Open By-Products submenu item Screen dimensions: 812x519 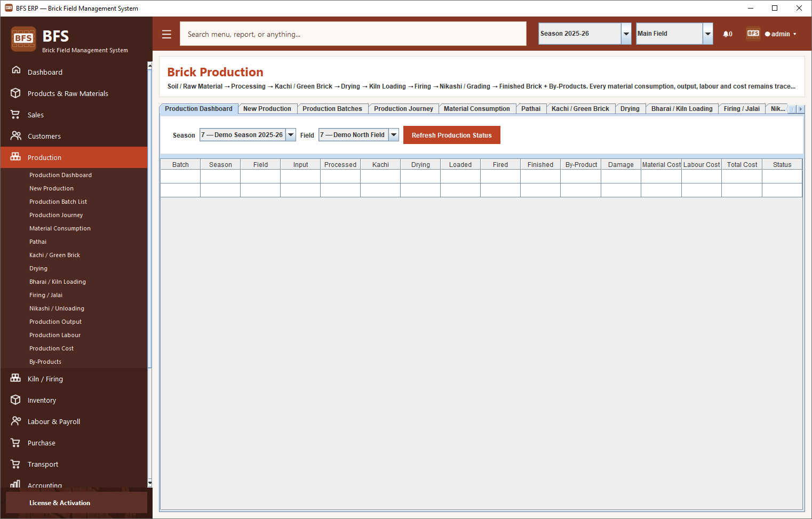pos(45,362)
